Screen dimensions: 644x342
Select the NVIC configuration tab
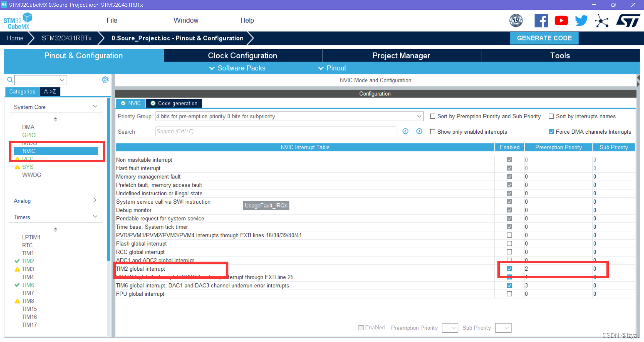pyautogui.click(x=131, y=103)
